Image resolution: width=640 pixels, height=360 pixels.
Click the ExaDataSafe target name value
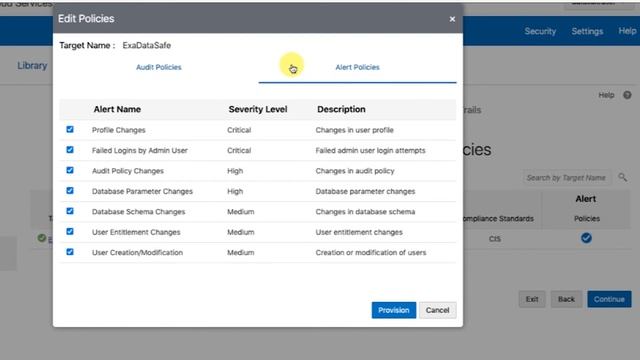pos(147,45)
